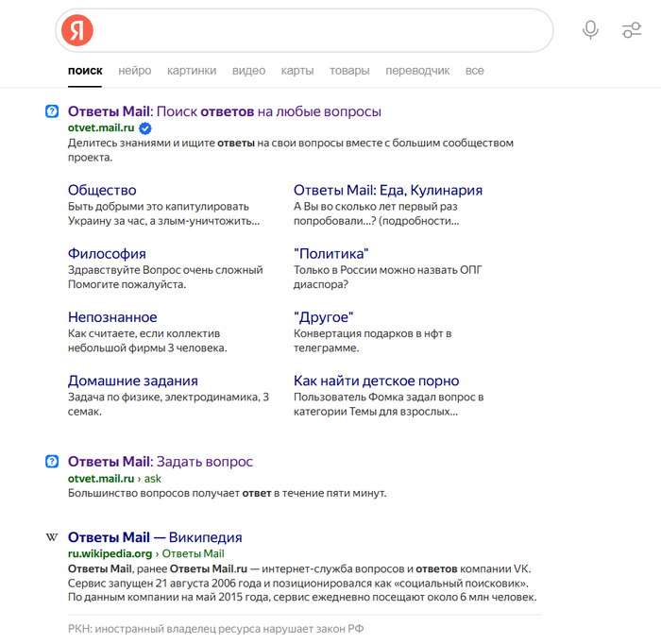Click Wikipedia favicon next to Википедия result
Viewport: 661px width, 644px height.
click(53, 537)
